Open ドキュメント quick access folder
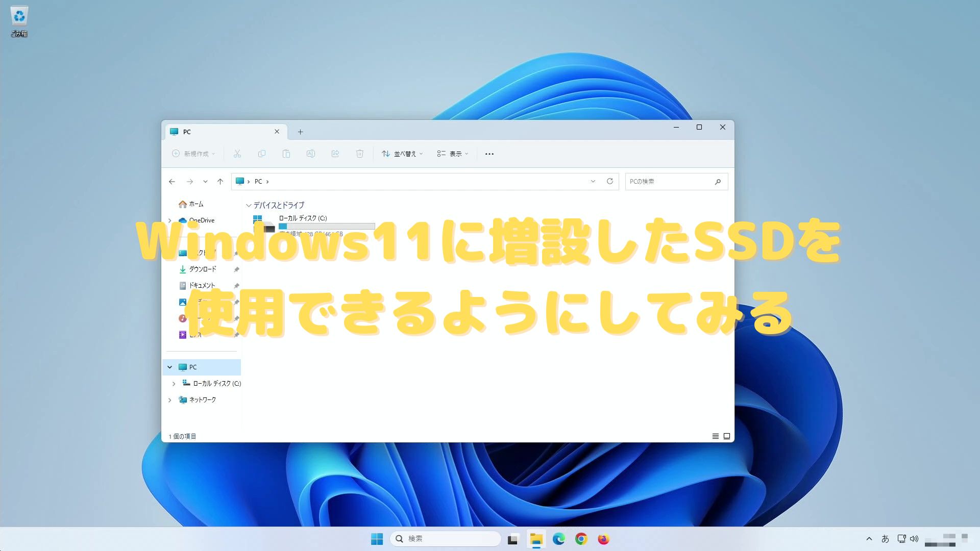This screenshot has width=980, height=551. [202, 286]
